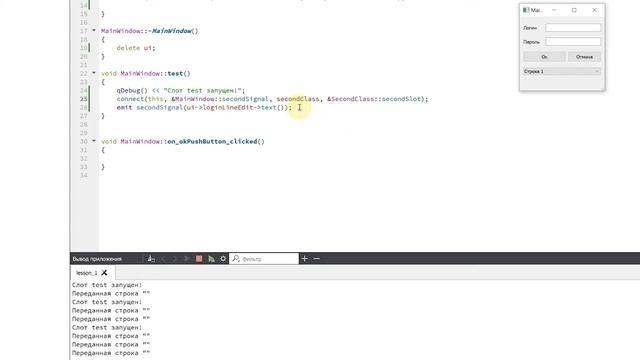Click the Отмена button in dialog
The image size is (640, 360).
click(584, 57)
